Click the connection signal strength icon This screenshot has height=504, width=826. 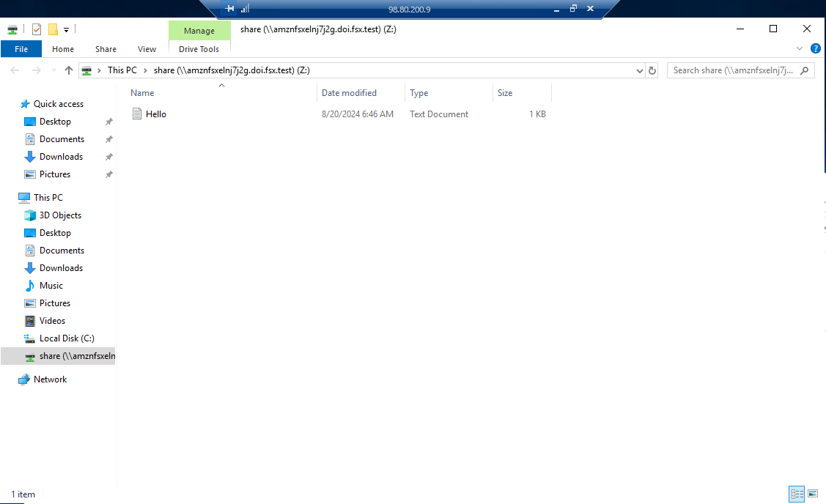pos(245,9)
